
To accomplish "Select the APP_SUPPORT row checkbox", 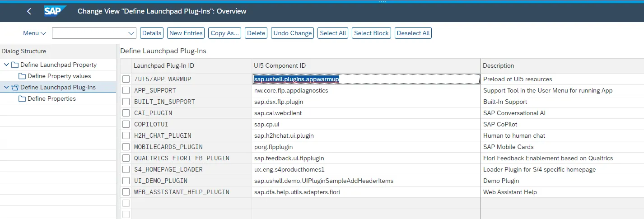I will tap(126, 90).
